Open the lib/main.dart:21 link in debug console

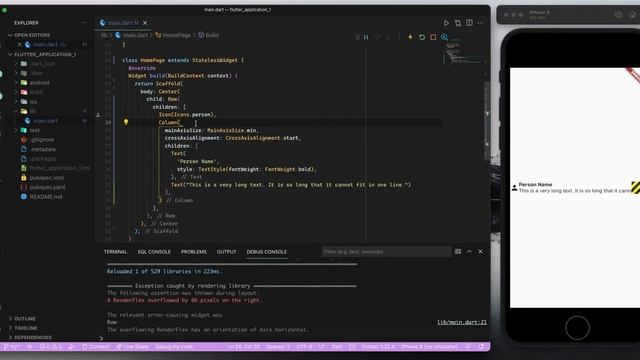coord(462,322)
